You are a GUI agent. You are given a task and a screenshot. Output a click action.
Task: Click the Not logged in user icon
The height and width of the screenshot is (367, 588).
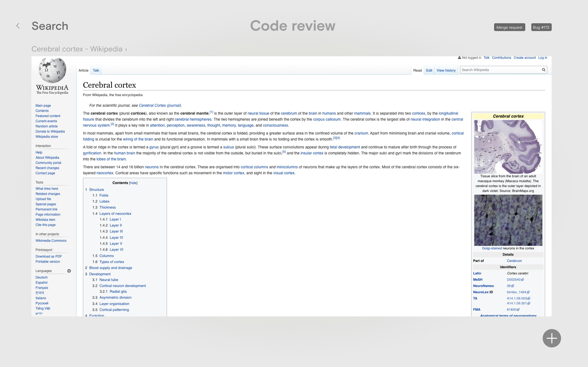(459, 57)
